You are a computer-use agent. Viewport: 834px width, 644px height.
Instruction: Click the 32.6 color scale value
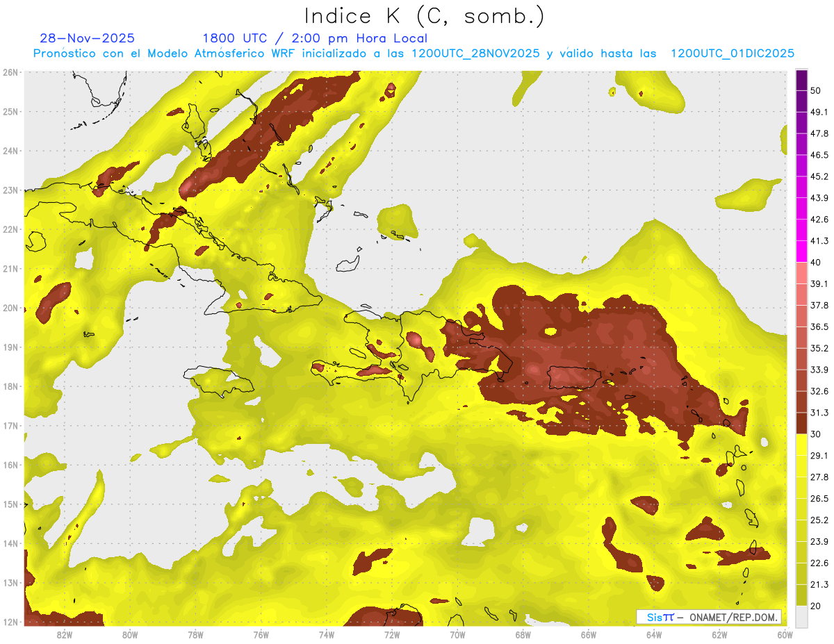(819, 391)
